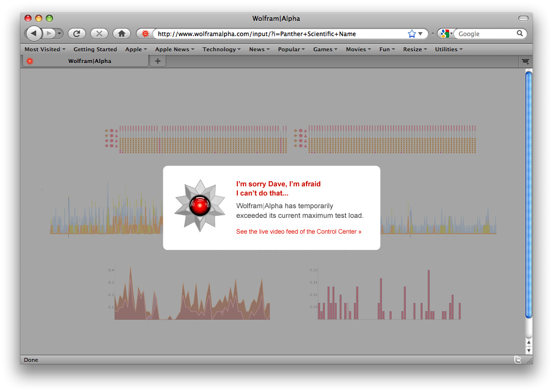Reload the page with the Reload button
This screenshot has width=553, height=392.
[x=77, y=34]
